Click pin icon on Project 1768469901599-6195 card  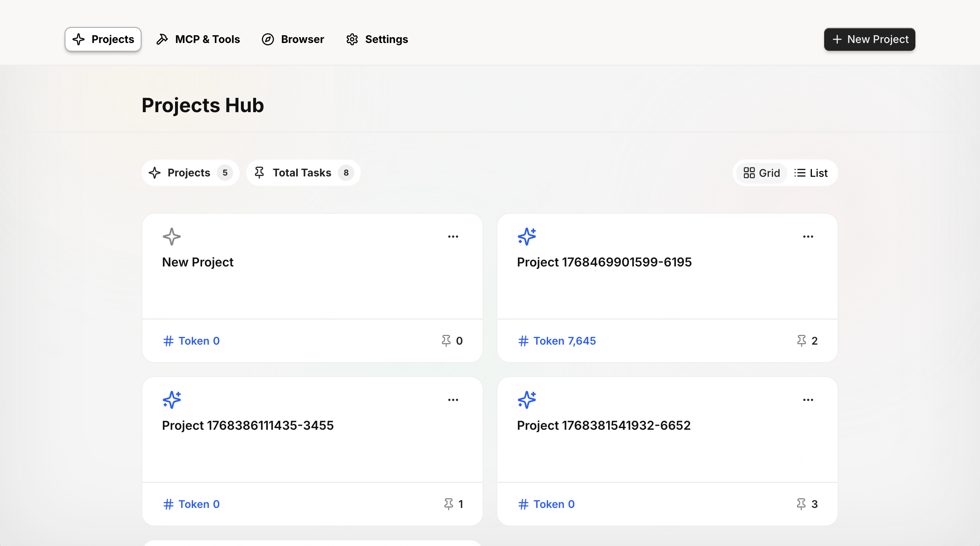pyautogui.click(x=801, y=341)
